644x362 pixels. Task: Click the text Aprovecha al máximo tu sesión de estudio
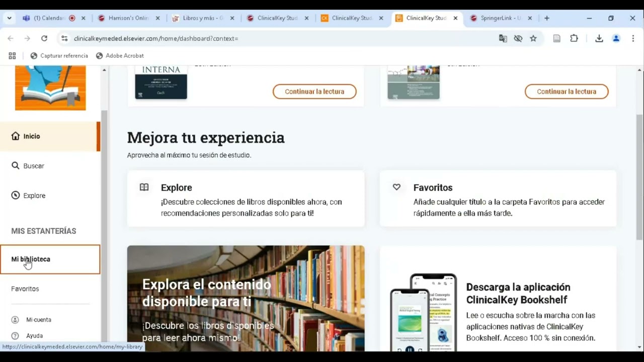[189, 155]
